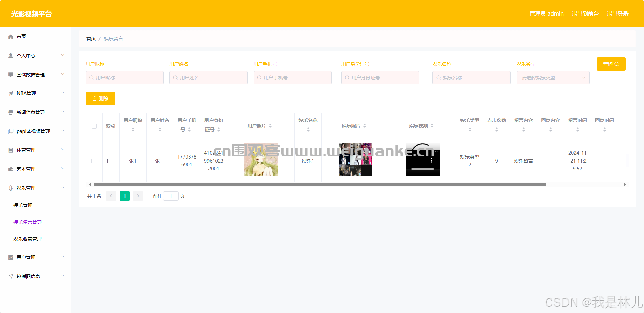
Task: Sort by the 回复内容 column arrows
Action: 551,130
